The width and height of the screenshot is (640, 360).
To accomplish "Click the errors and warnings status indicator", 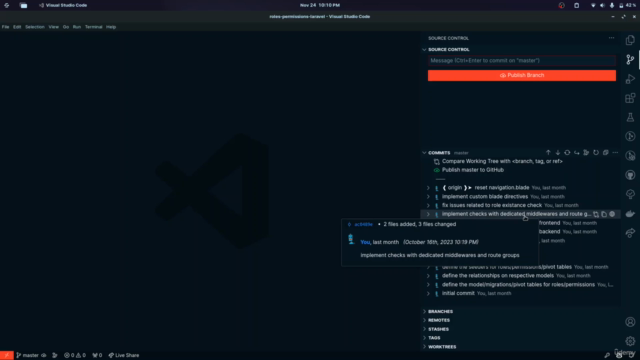I will pos(75,356).
